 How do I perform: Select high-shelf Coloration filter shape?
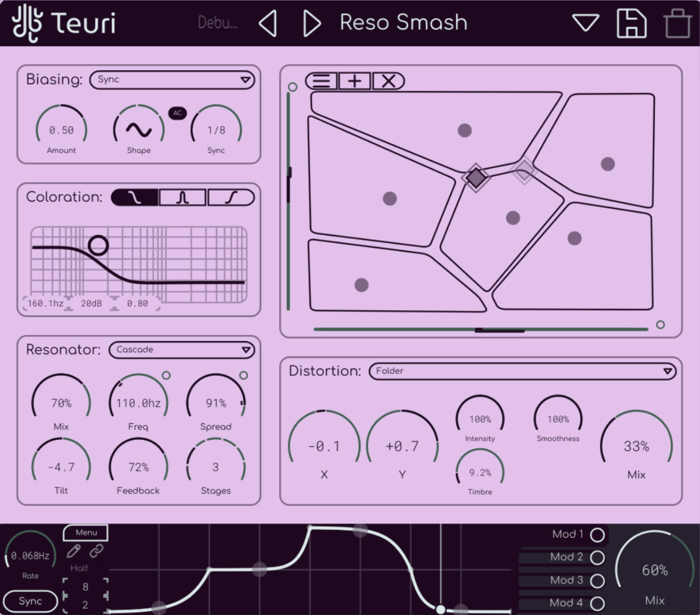click(231, 198)
